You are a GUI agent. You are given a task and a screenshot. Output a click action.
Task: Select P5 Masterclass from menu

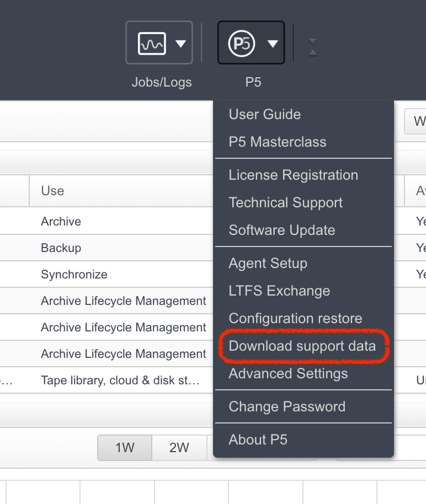(278, 142)
